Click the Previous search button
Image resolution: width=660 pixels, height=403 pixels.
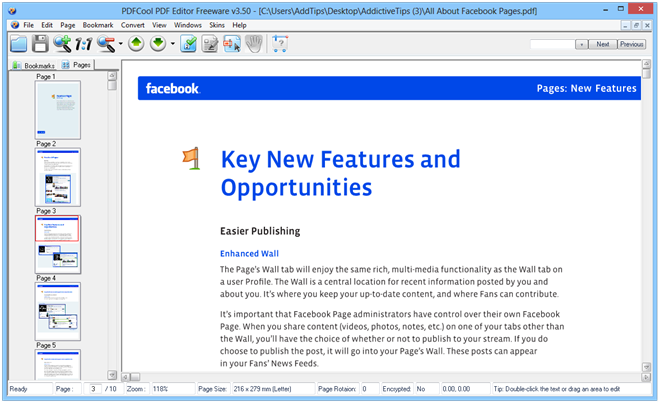coord(631,44)
